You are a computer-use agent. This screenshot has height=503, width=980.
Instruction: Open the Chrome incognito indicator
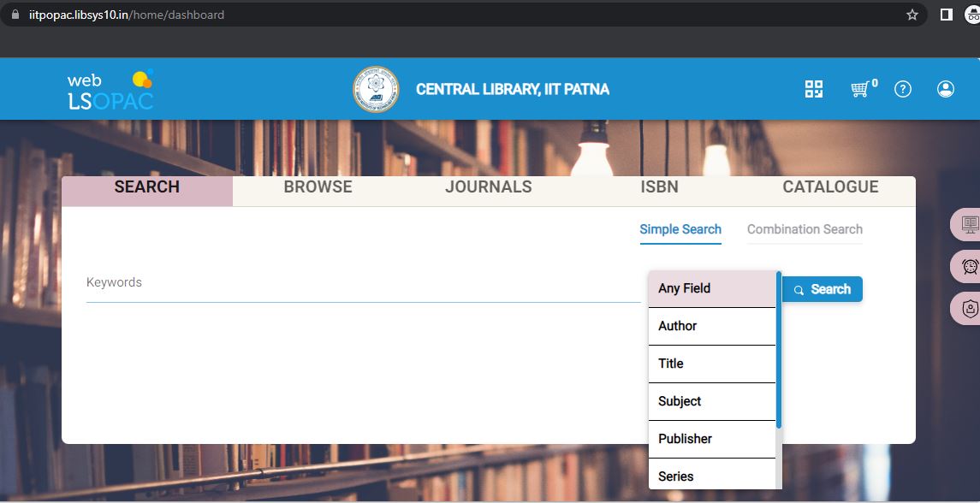(974, 15)
